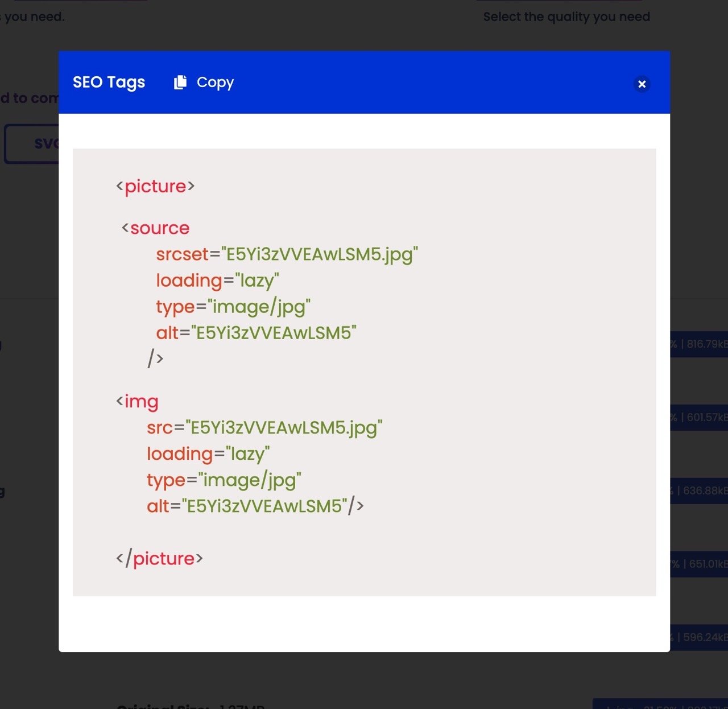Click the img block's type="image/jpg" line
Viewport: 728px width, 709px height.
click(x=224, y=480)
